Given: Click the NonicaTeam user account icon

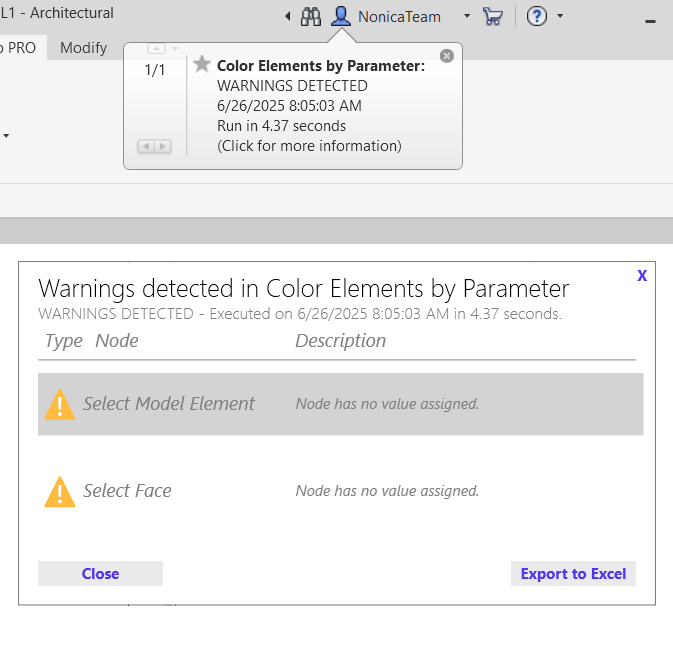Looking at the screenshot, I should pyautogui.click(x=341, y=16).
